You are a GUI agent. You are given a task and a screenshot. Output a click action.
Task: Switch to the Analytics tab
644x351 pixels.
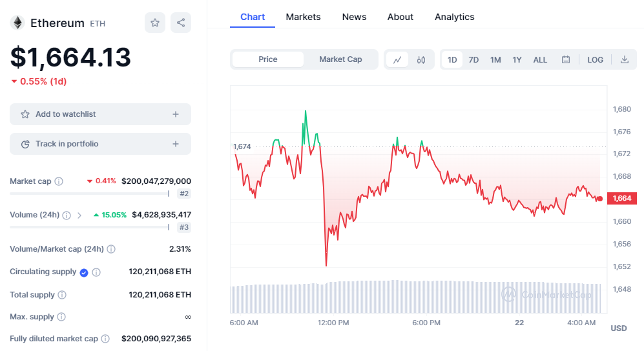click(455, 17)
